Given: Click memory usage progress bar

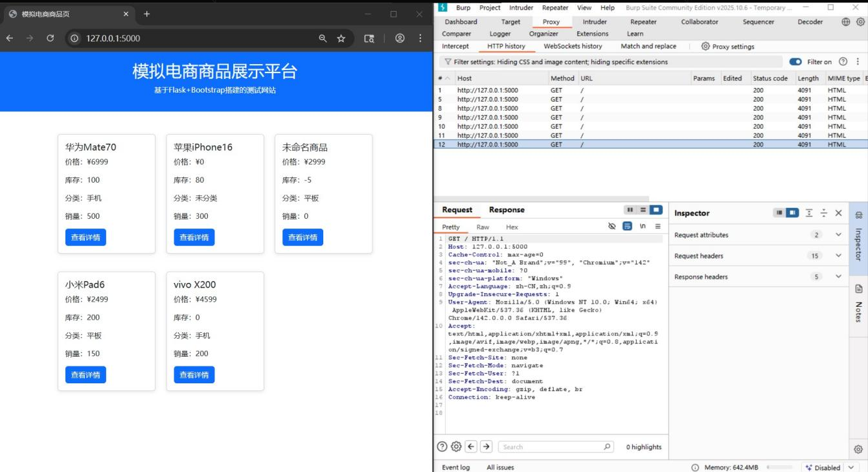Looking at the screenshot, I should click(x=779, y=467).
